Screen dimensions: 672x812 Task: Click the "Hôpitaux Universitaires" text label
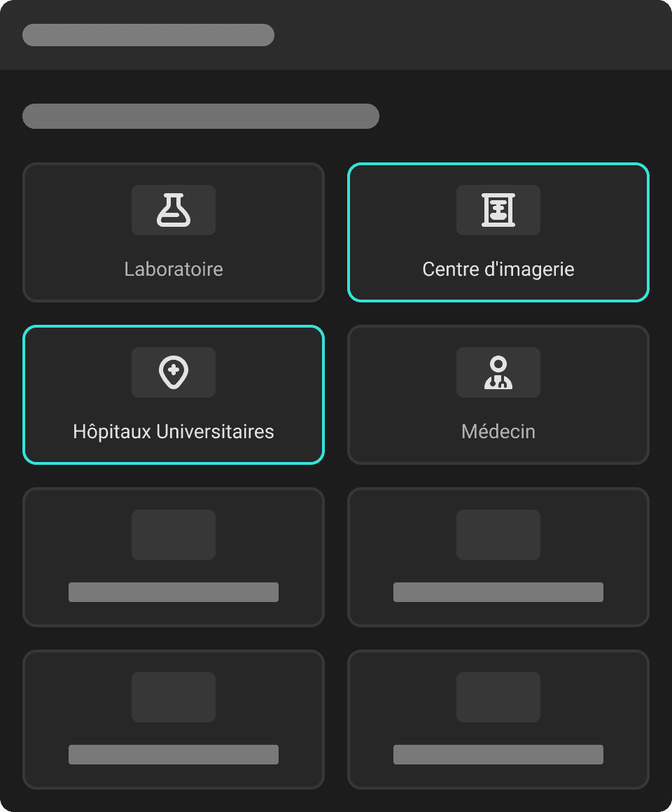coord(174,431)
